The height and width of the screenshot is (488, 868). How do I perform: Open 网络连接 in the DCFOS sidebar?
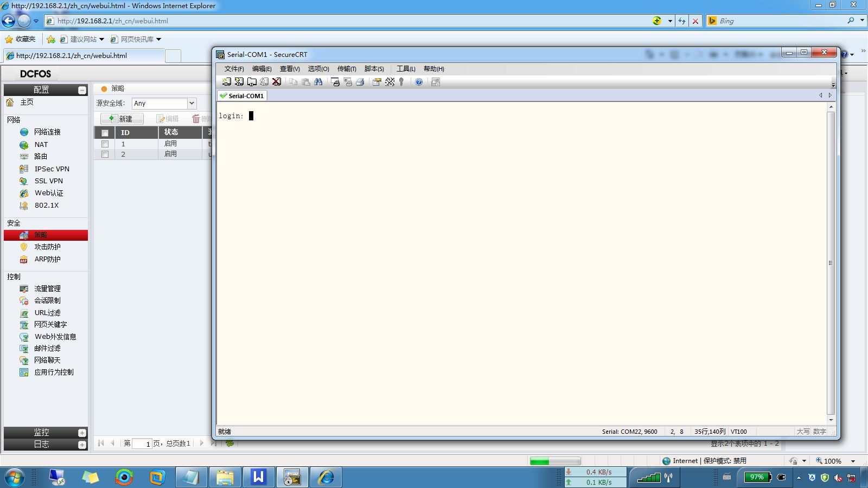pos(47,132)
